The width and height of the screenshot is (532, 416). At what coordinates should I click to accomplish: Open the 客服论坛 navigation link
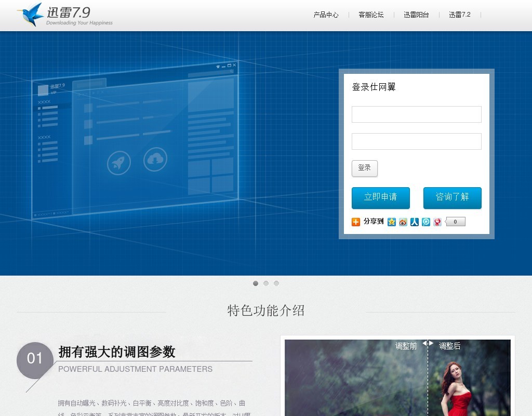point(371,15)
